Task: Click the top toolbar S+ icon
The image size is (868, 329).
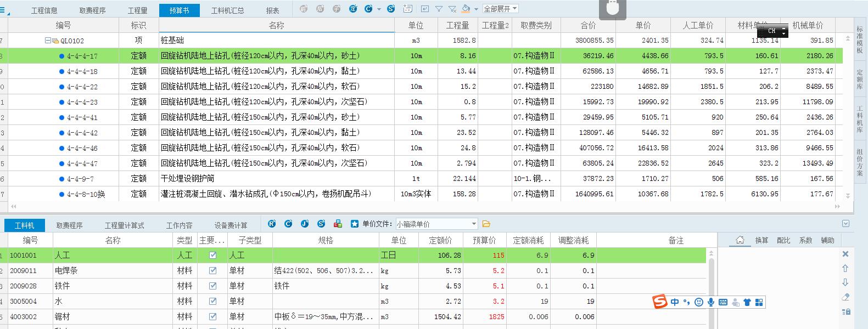Action: click(x=391, y=9)
